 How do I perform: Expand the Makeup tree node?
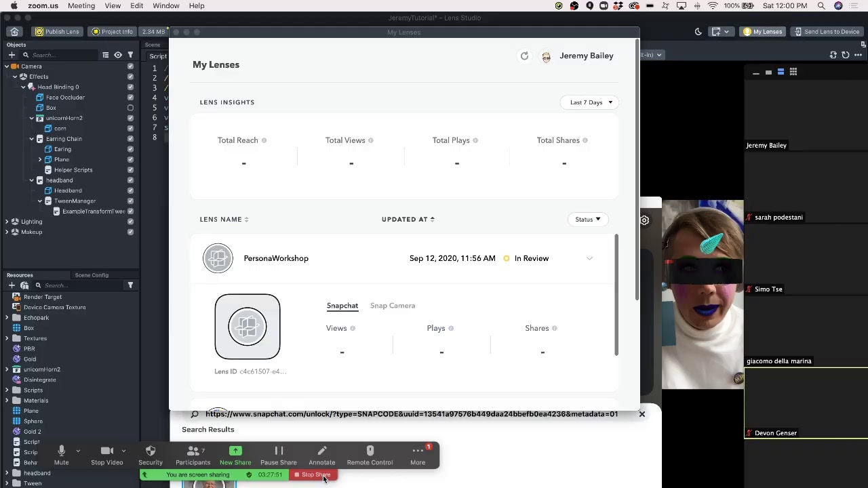(7, 232)
